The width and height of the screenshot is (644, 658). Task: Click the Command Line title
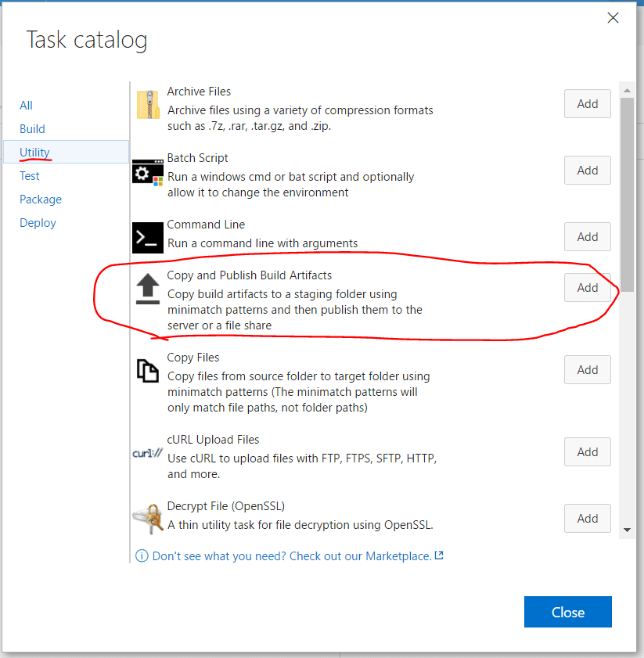coord(206,225)
